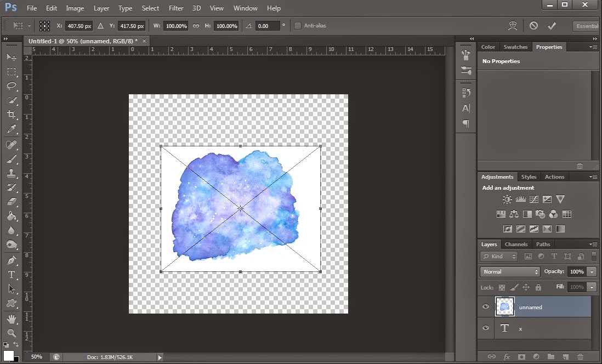Select the Eraser tool

tap(12, 201)
